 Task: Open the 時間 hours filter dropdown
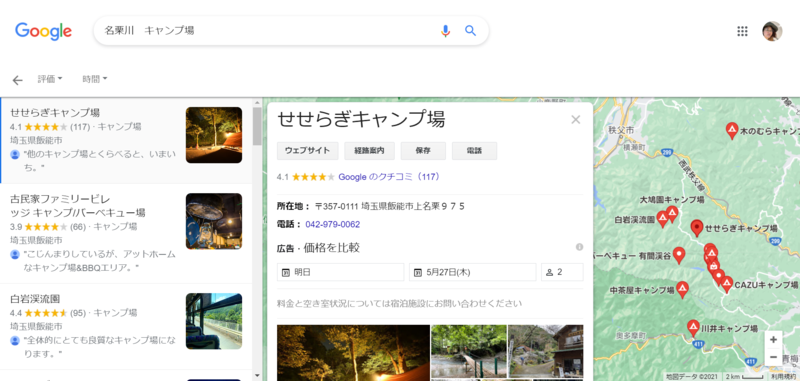point(95,79)
